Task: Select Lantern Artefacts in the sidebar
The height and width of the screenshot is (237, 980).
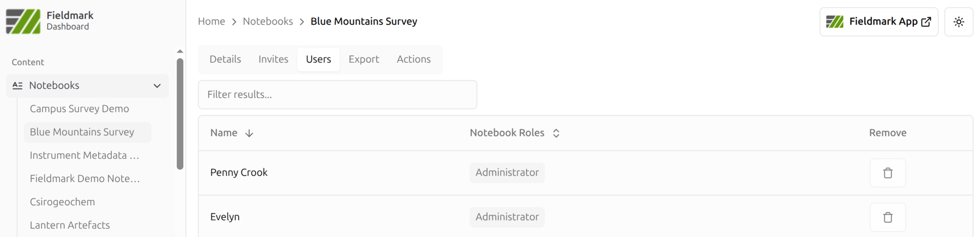Action: (x=70, y=225)
